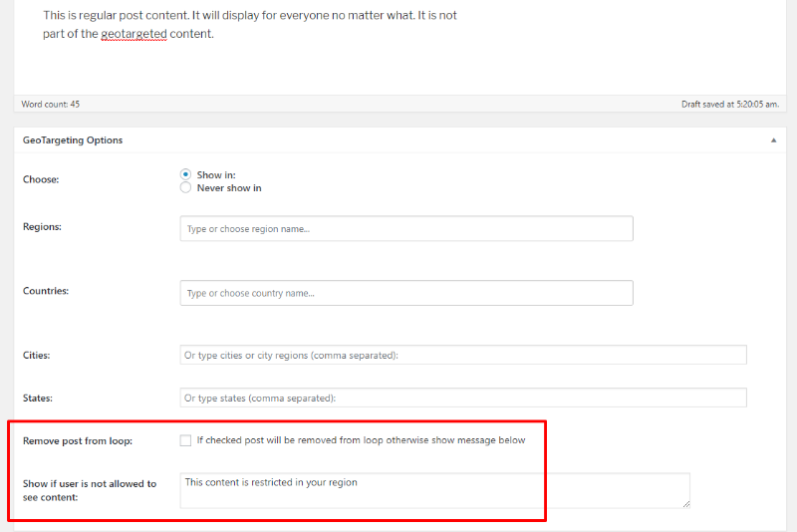Enable the Remove post from loop checkbox
The image size is (797, 532).
pyautogui.click(x=185, y=440)
